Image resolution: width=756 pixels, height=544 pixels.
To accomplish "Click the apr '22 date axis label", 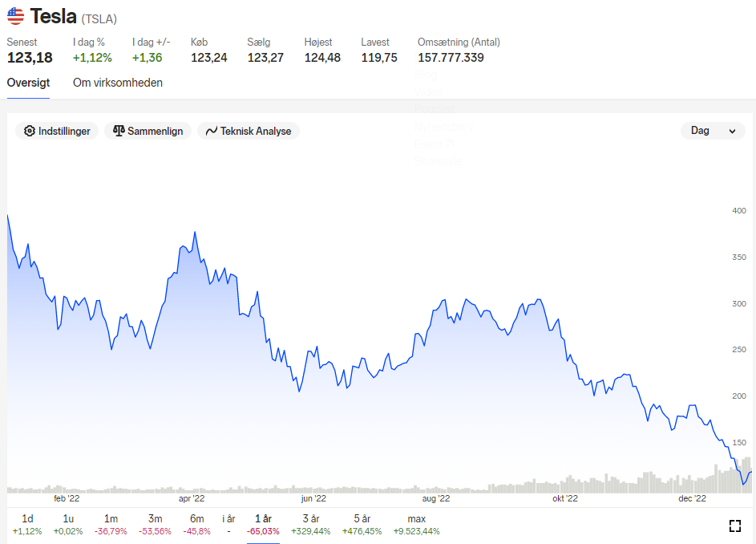I will click(192, 498).
